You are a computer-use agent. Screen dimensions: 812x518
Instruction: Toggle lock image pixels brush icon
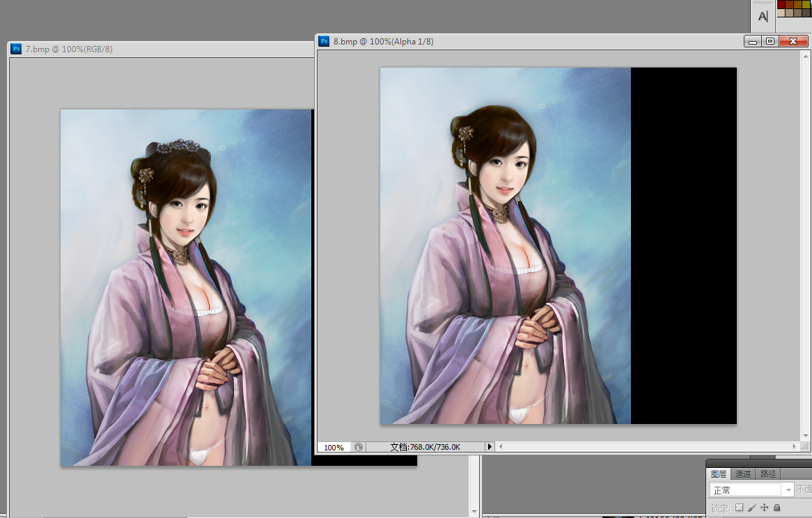751,508
